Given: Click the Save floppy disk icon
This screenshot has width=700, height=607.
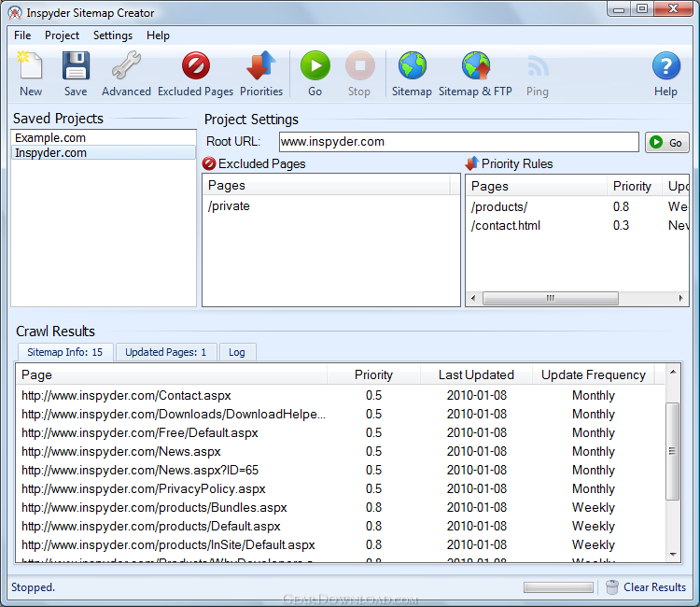Looking at the screenshot, I should pos(76,66).
